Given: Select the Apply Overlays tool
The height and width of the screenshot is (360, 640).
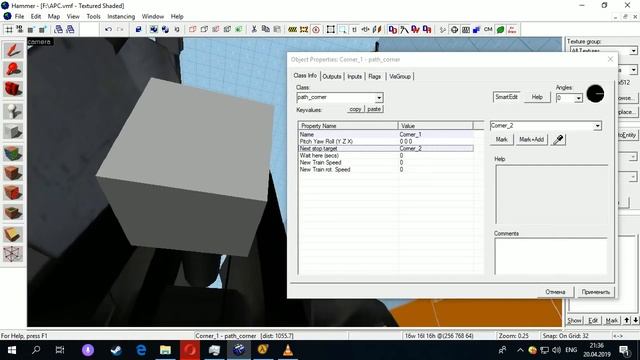Looking at the screenshot, I should point(13,212).
